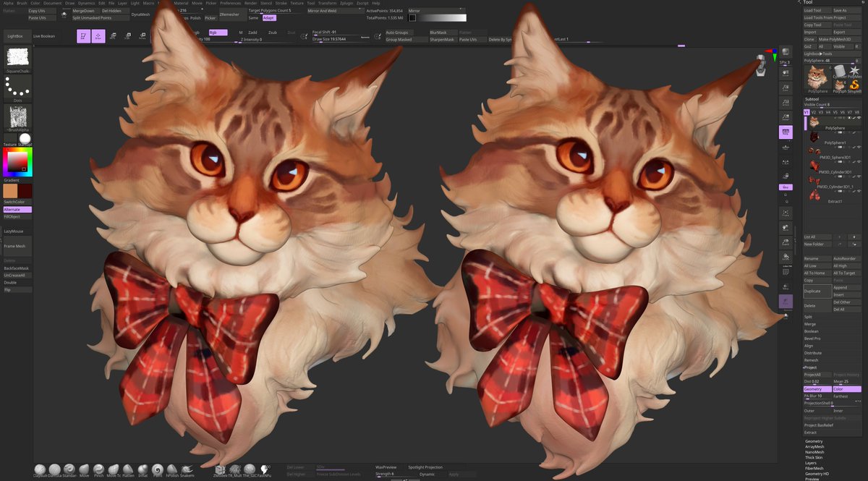Click the main tan color swatch
Image resolution: width=868 pixels, height=481 pixels.
pyautogui.click(x=10, y=190)
